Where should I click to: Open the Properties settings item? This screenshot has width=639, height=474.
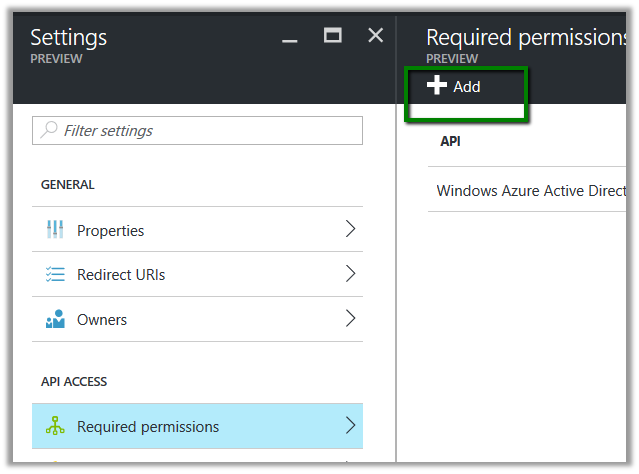coord(110,231)
